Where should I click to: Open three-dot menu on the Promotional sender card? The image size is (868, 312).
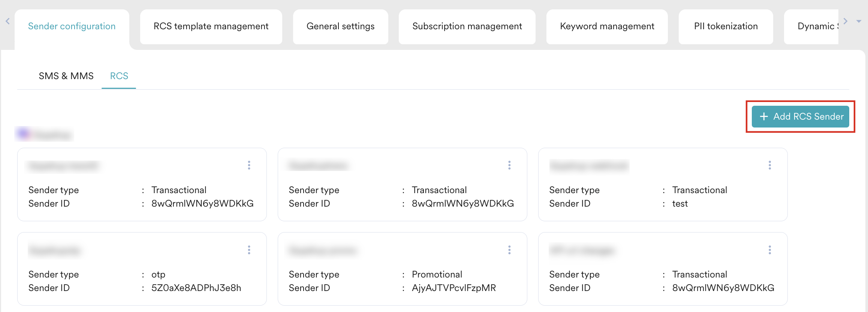coord(509,250)
